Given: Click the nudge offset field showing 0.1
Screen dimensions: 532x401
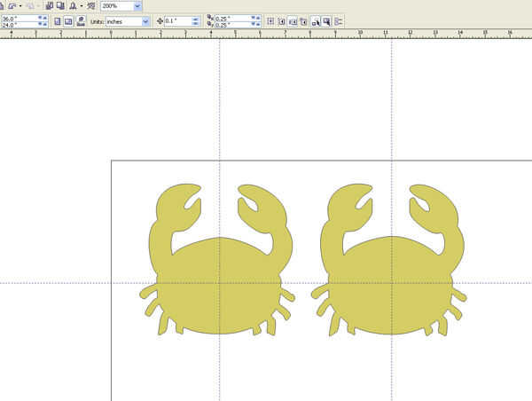Looking at the screenshot, I should pos(178,21).
